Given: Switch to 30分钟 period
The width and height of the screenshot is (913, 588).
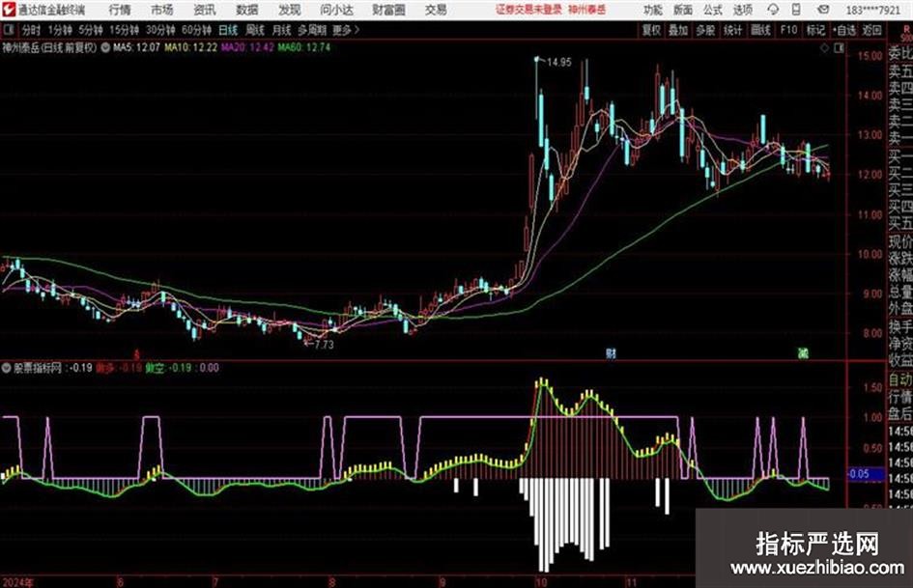Looking at the screenshot, I should (x=160, y=30).
